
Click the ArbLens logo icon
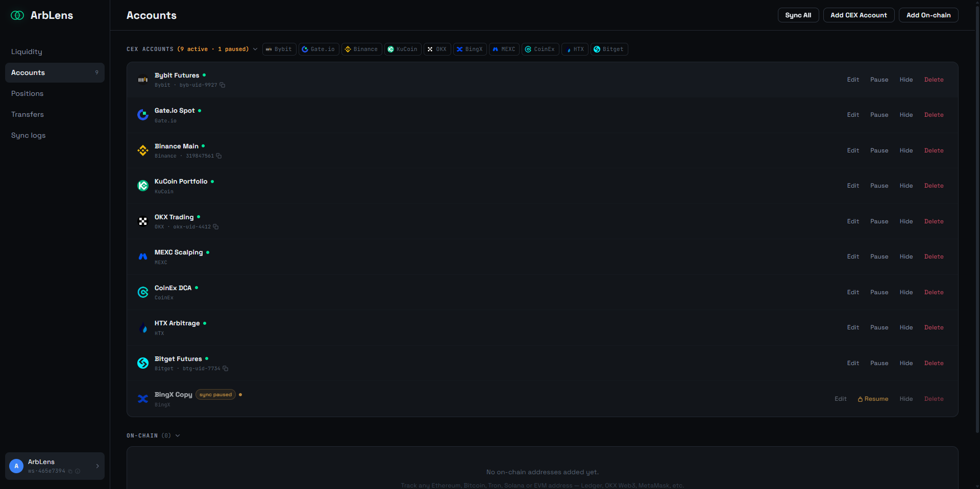(17, 15)
